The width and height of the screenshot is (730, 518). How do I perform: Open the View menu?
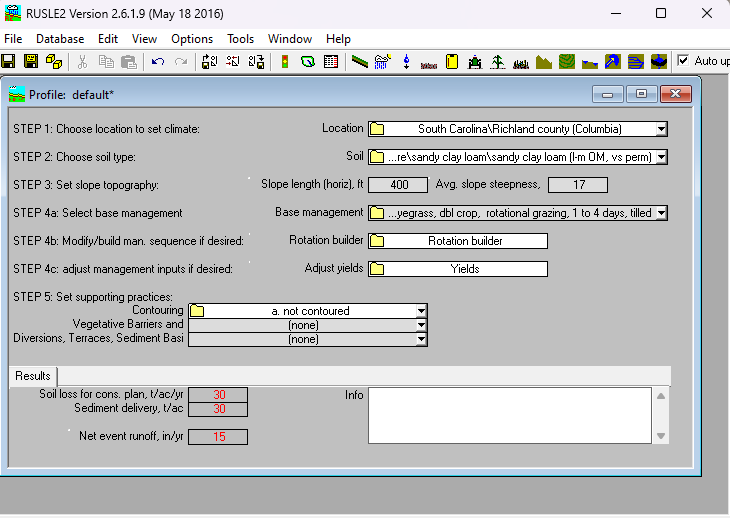point(144,39)
